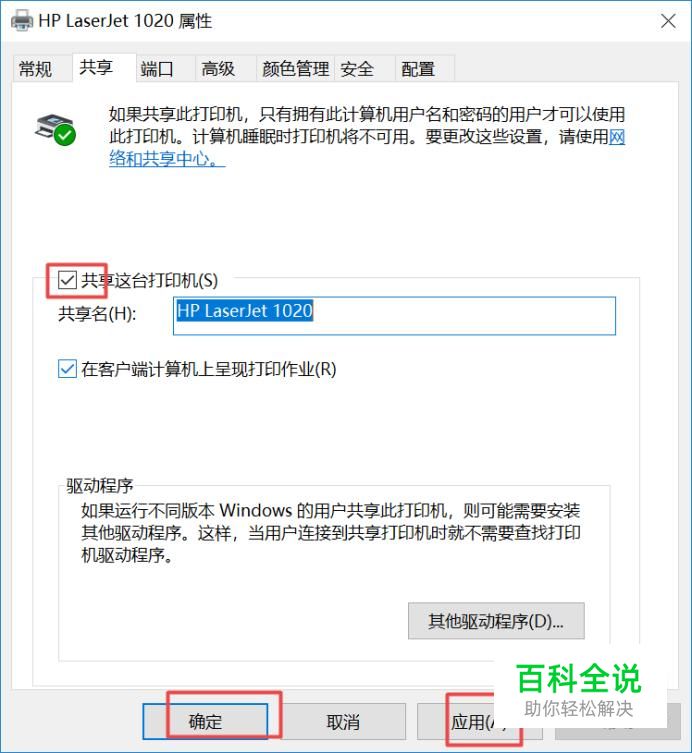Viewport: 692px width, 753px height.
Task: Select the 共享 tab
Action: coord(96,67)
